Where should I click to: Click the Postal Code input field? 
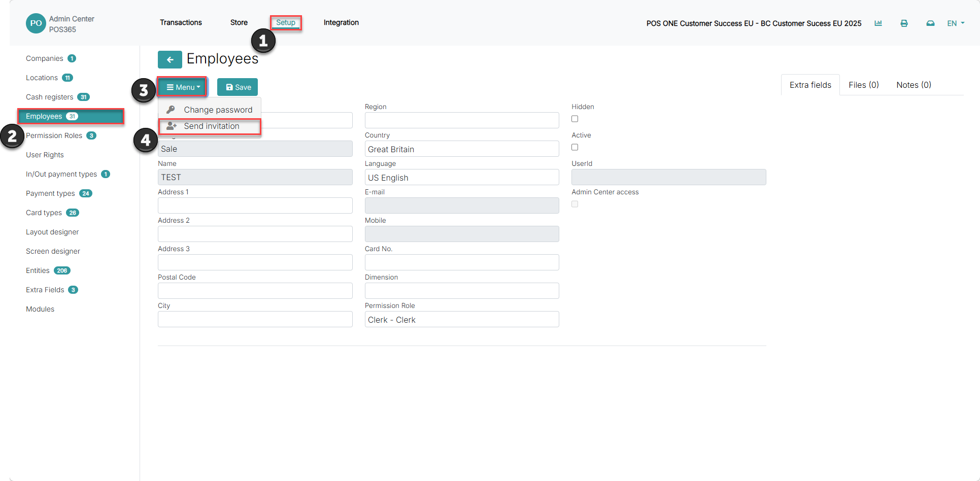pyautogui.click(x=255, y=291)
